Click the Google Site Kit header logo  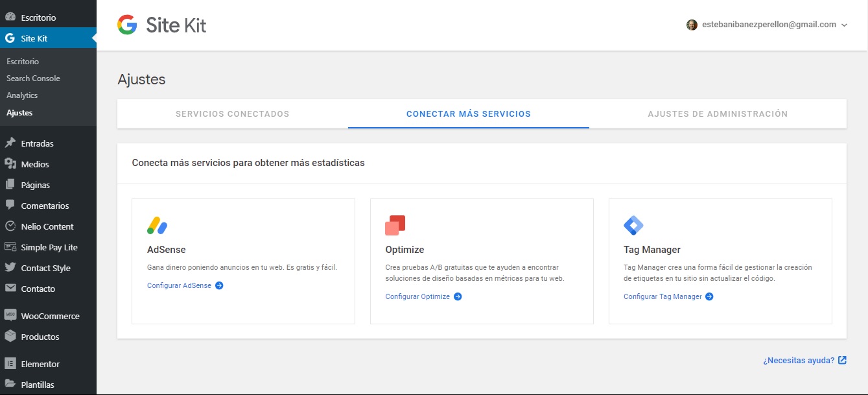162,25
